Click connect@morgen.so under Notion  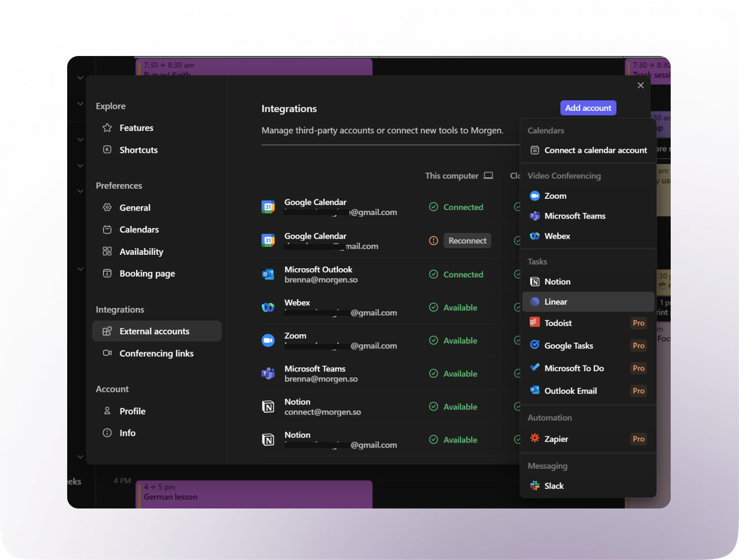point(322,412)
